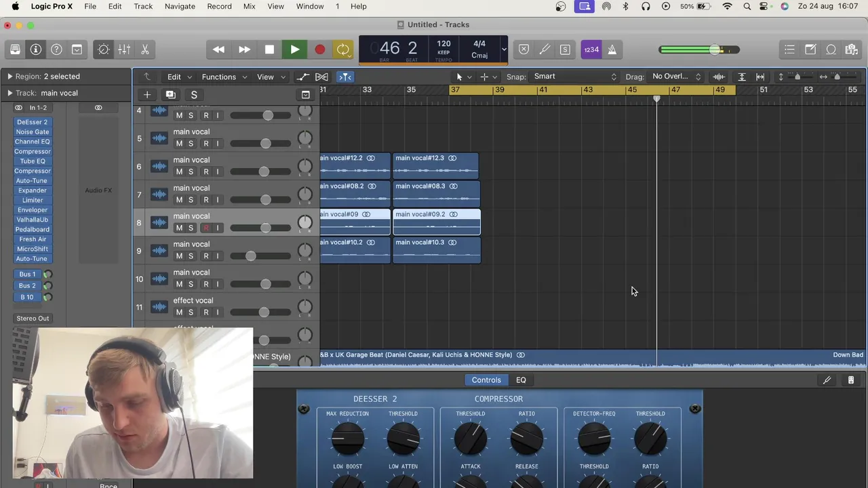Switch to the Controls tab
This screenshot has width=868, height=488.
[x=486, y=380]
